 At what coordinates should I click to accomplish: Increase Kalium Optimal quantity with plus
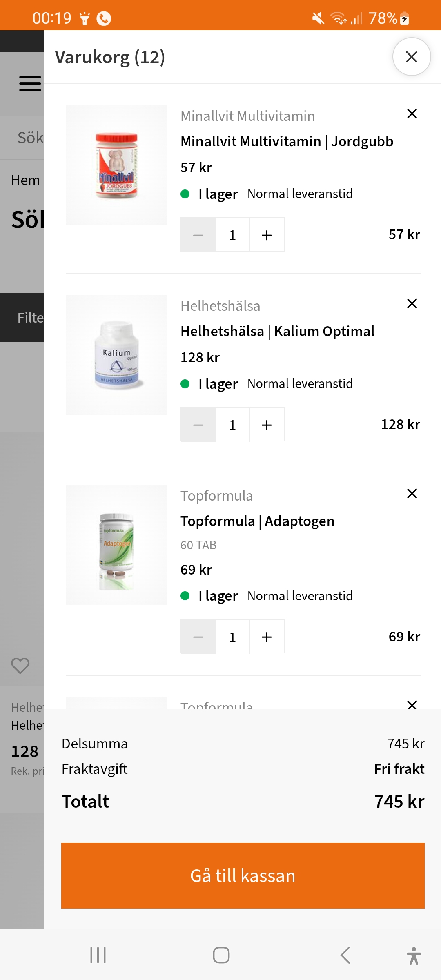267,425
